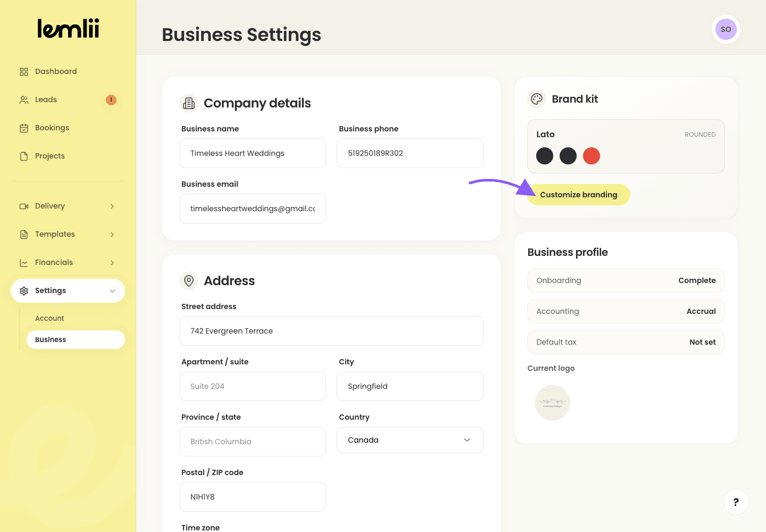This screenshot has width=766, height=532.
Task: Click the Leads people icon
Action: coord(24,100)
